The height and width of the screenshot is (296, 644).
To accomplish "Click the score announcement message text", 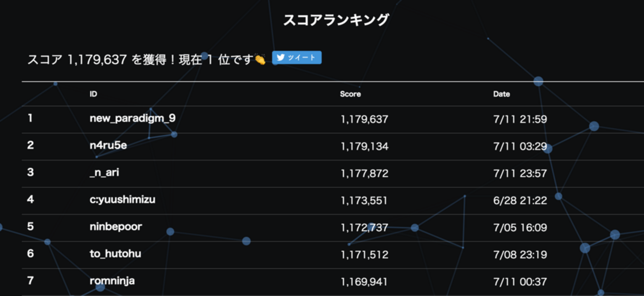I will coord(140,60).
